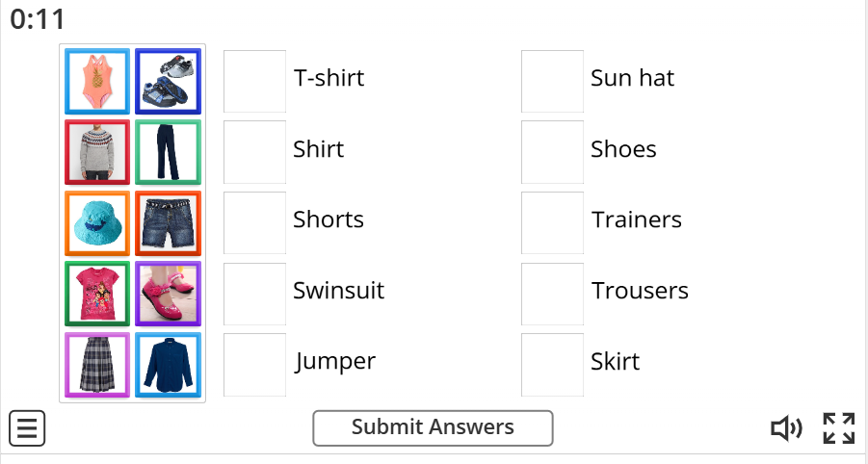Click the empty box beside Jumper
The height and width of the screenshot is (464, 868).
coord(254,365)
